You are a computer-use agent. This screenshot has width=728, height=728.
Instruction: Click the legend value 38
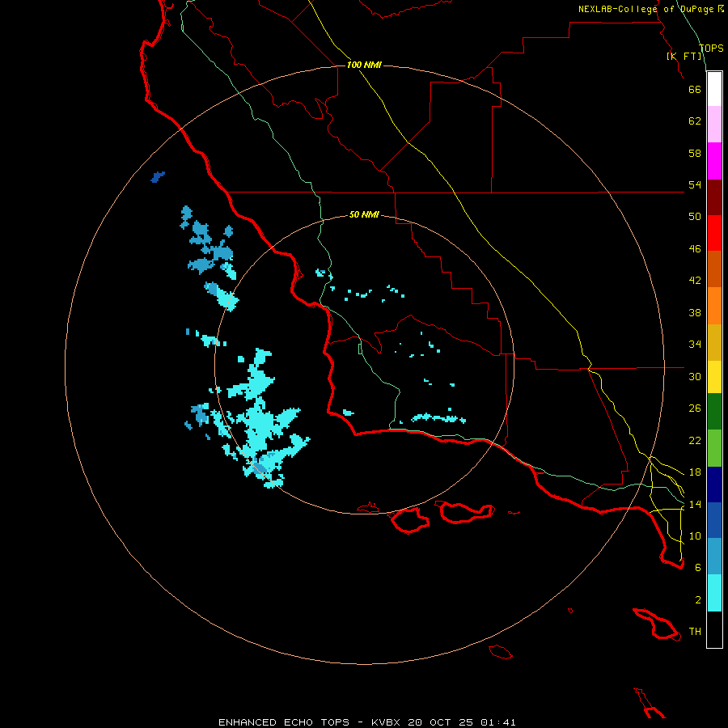pyautogui.click(x=695, y=312)
